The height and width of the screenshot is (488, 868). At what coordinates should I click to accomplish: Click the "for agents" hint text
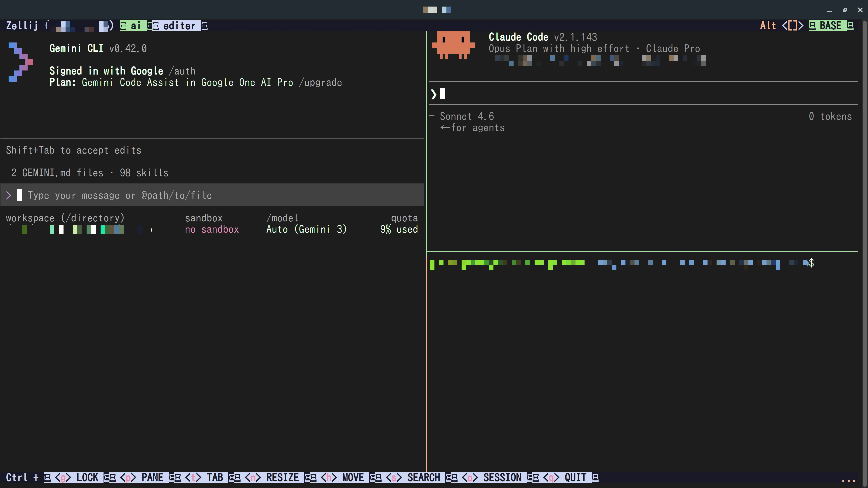pos(478,128)
